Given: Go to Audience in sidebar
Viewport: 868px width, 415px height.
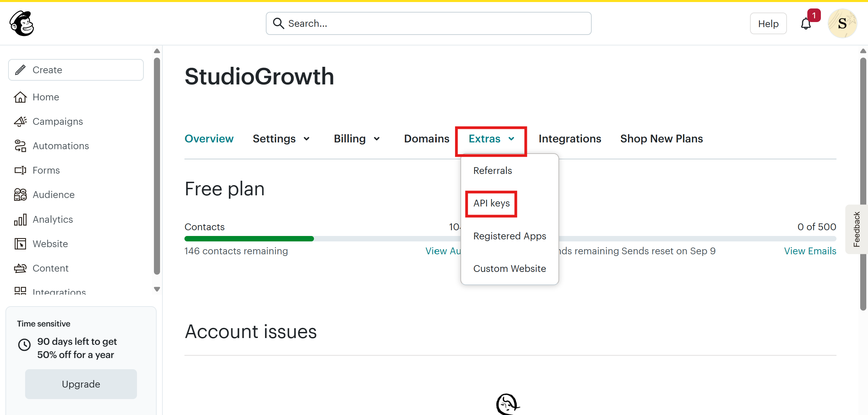Looking at the screenshot, I should [x=54, y=195].
